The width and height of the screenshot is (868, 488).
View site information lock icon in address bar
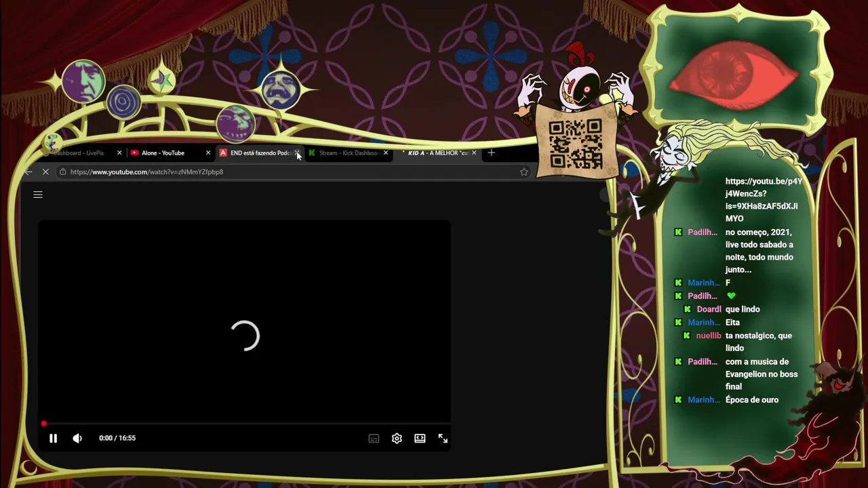(x=62, y=172)
